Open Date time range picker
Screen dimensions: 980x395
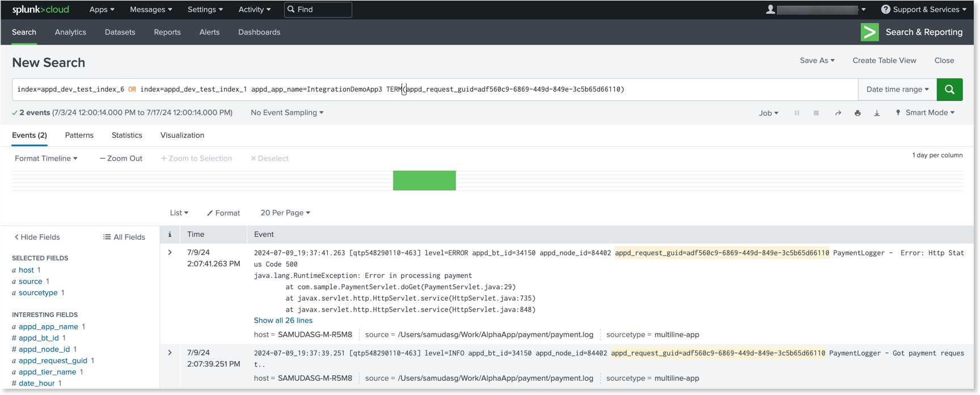coord(897,90)
